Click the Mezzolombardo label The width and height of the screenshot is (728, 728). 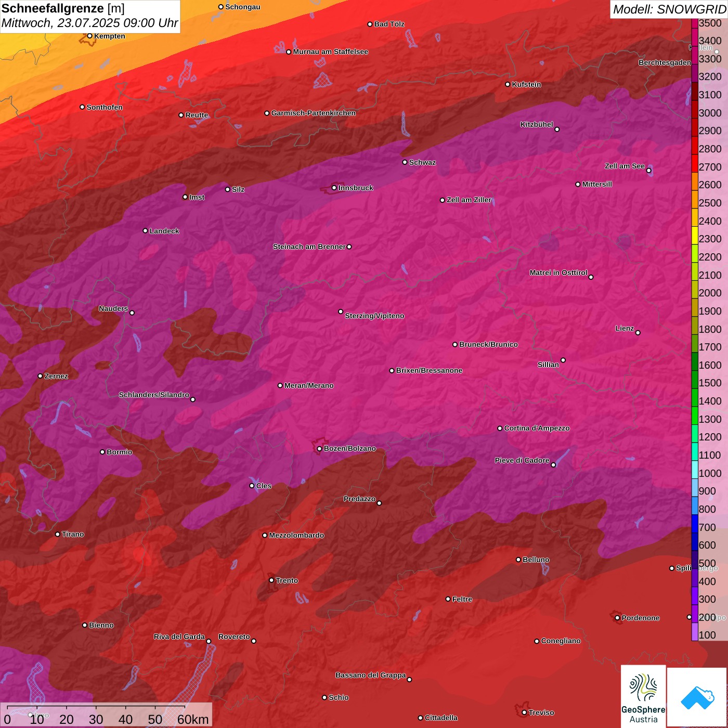tap(296, 535)
